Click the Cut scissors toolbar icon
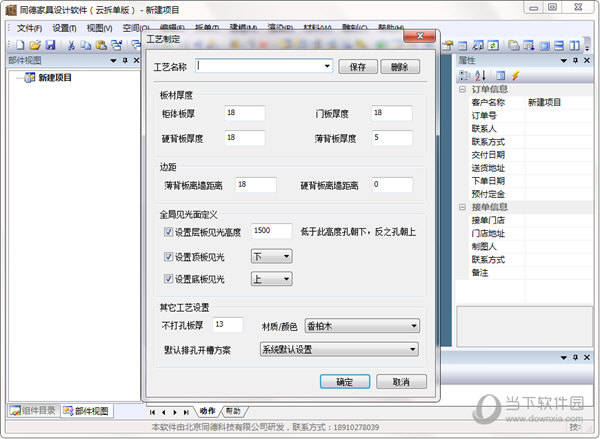This screenshot has width=600, height=439. pos(72,45)
